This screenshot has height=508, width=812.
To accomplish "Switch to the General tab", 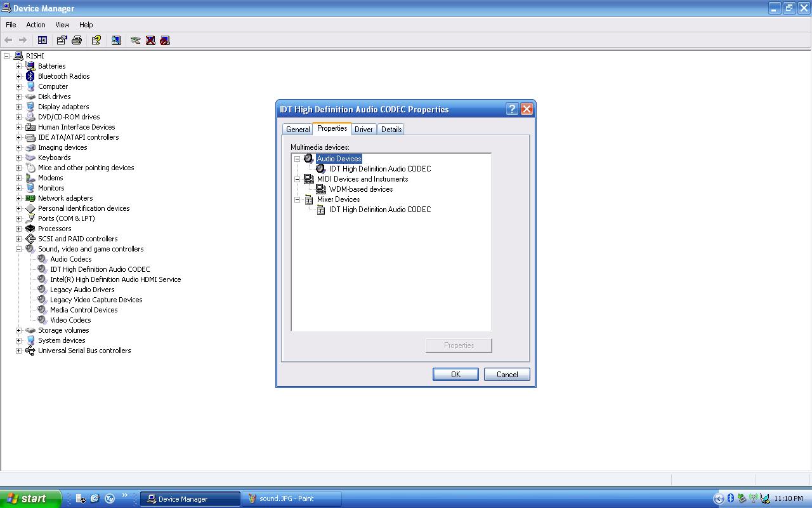I will 298,129.
